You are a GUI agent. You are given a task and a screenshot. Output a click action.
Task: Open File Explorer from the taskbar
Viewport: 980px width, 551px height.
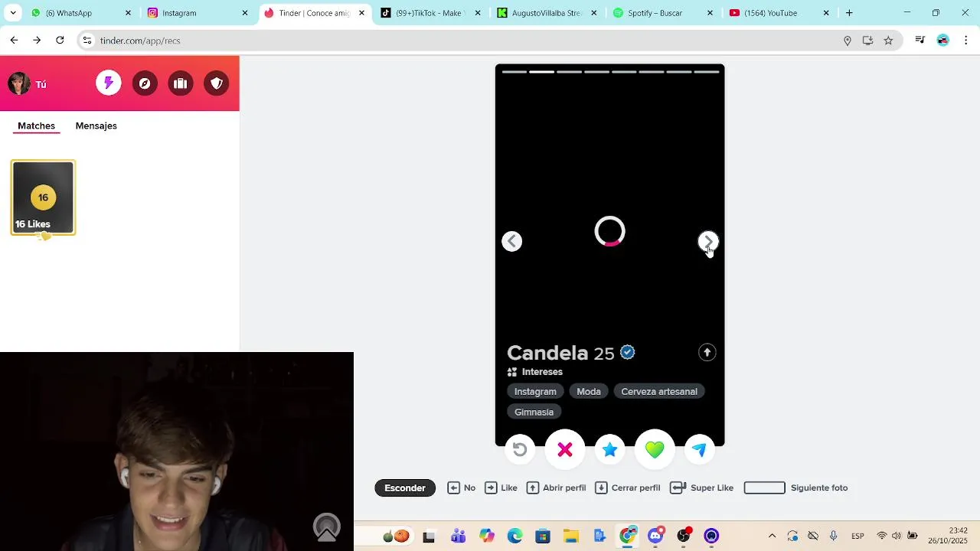point(571,536)
